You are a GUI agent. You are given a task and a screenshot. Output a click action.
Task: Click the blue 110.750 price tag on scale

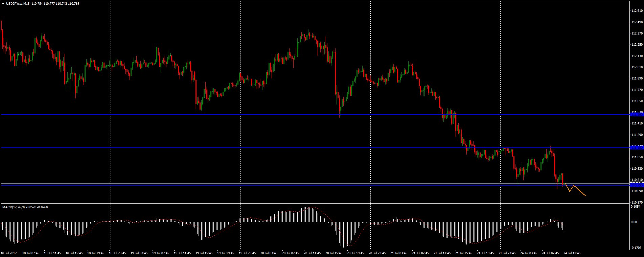[637, 186]
